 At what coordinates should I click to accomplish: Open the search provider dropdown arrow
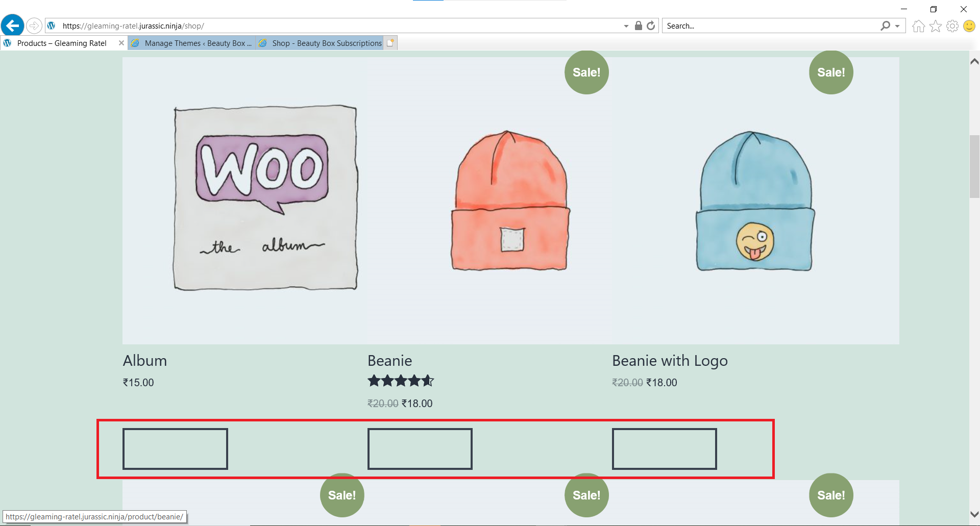click(x=897, y=26)
